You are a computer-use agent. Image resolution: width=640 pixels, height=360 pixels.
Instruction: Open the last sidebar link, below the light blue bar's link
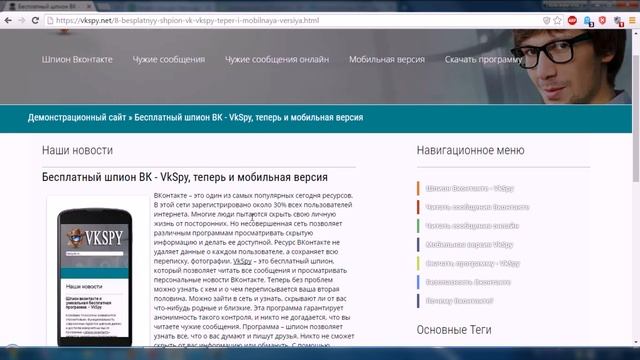click(x=460, y=301)
